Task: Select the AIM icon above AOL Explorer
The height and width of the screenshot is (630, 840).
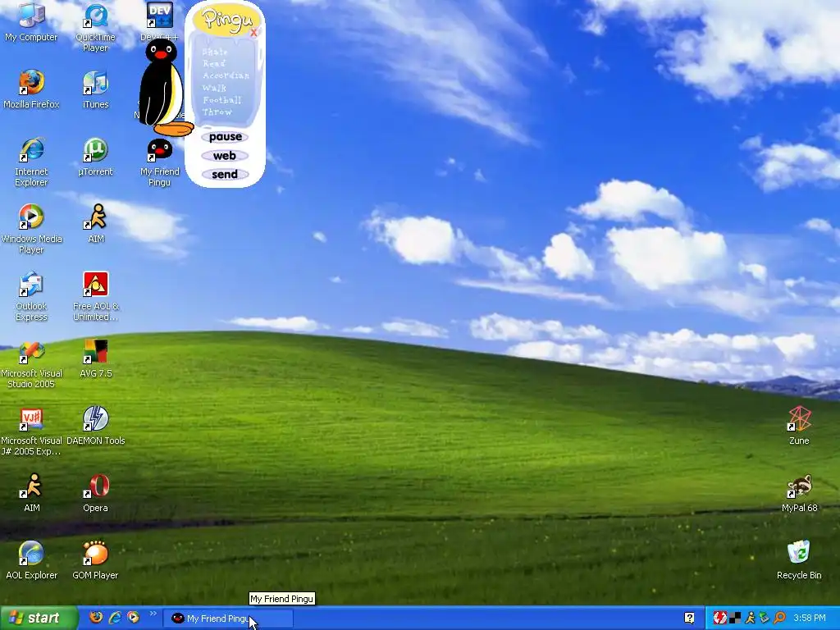Action: 32,492
